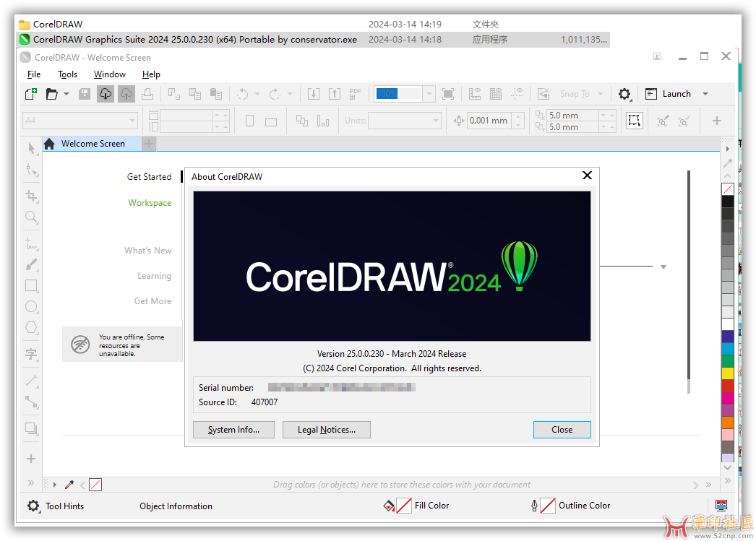Open the Learning section
756x541 pixels.
pos(154,276)
